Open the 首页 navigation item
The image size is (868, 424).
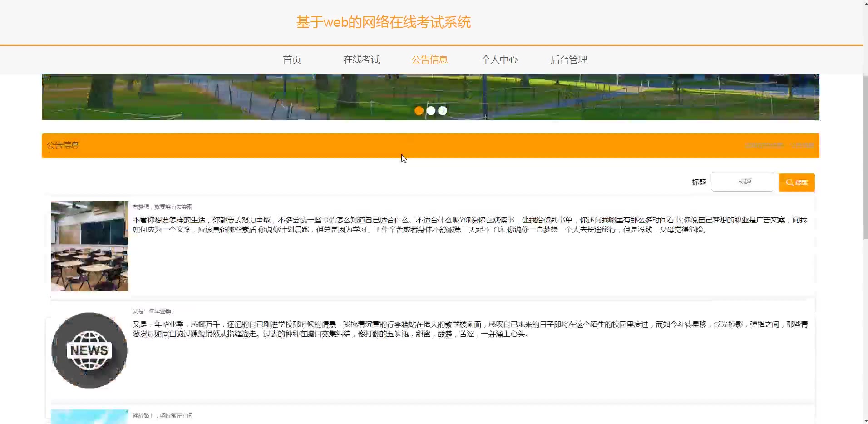[x=292, y=59]
